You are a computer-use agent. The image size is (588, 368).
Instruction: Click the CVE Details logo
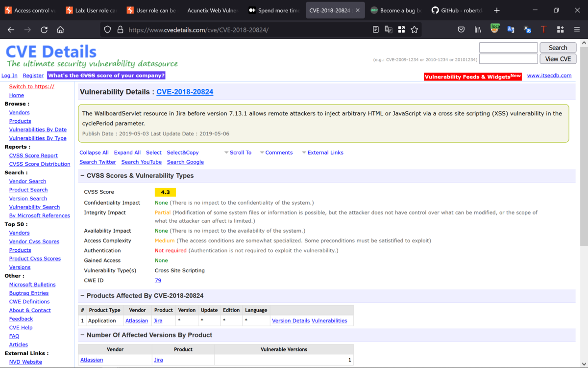51,52
